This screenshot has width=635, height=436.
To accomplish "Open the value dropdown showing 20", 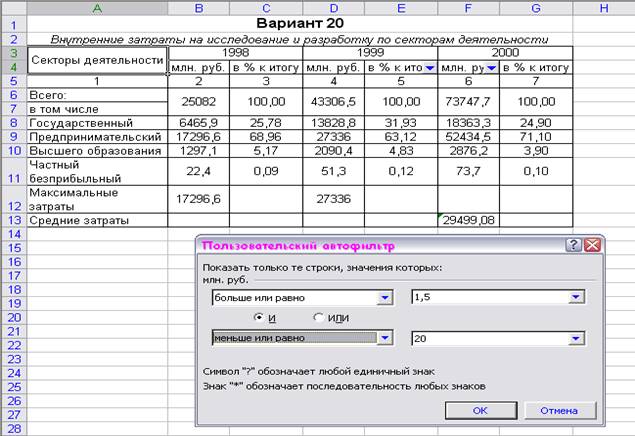I will (x=576, y=339).
